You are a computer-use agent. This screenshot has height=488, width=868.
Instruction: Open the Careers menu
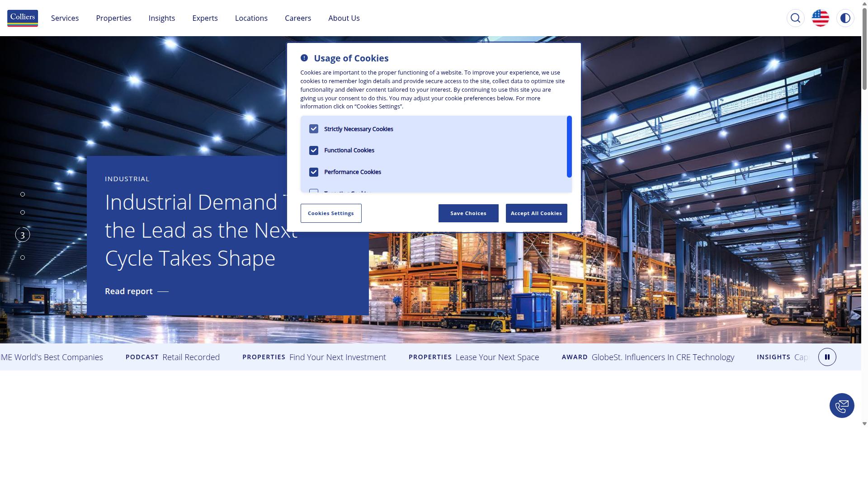coord(298,18)
